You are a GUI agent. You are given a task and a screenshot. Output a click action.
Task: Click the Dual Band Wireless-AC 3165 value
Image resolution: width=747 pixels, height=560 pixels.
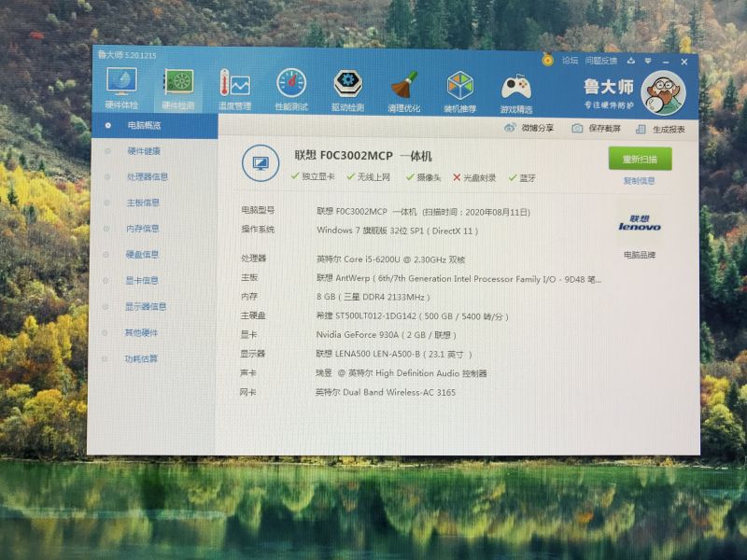pos(386,392)
